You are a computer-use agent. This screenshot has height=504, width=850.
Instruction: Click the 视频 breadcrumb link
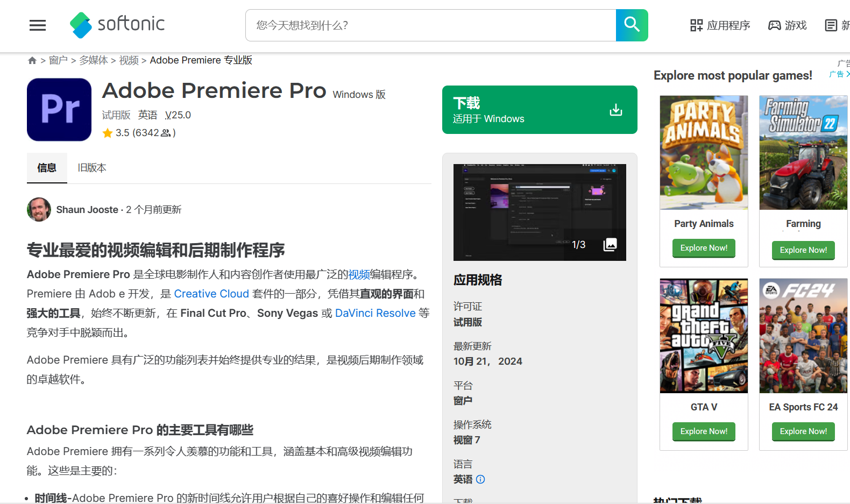click(x=129, y=60)
